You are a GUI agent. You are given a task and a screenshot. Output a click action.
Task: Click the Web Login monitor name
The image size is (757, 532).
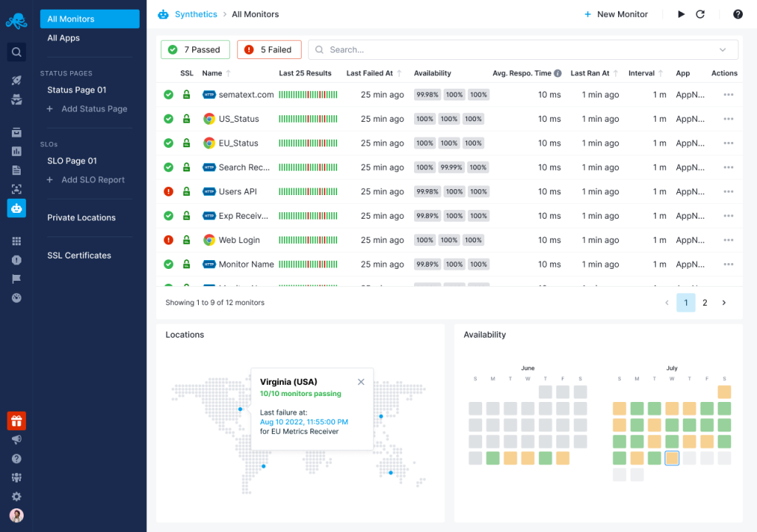click(x=239, y=240)
